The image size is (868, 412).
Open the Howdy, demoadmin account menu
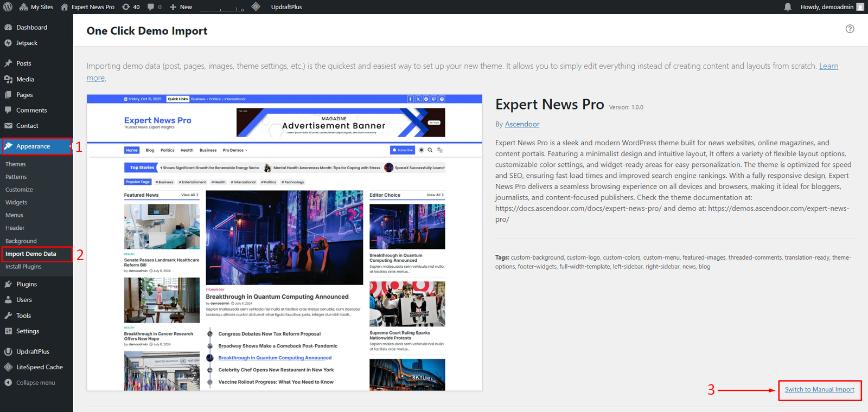(x=831, y=7)
